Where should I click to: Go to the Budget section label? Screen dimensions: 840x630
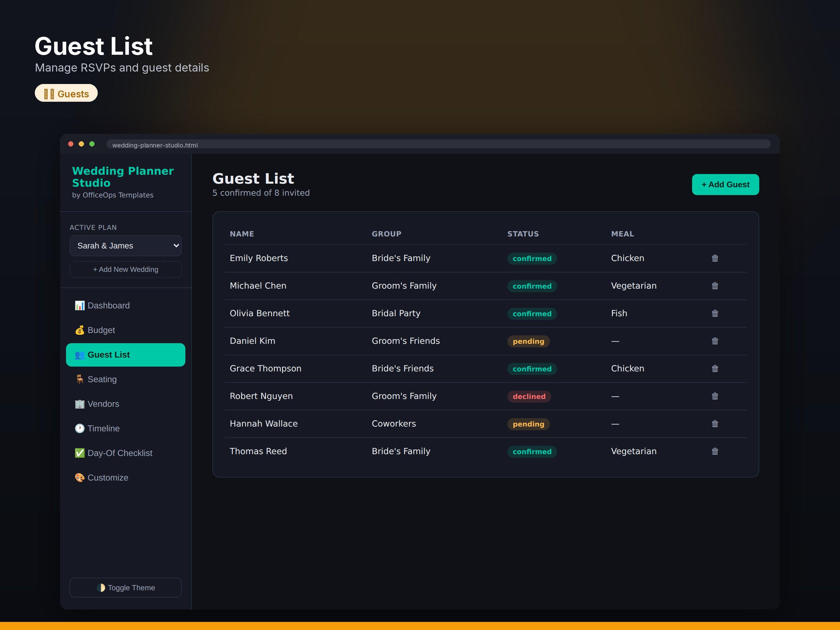101,330
